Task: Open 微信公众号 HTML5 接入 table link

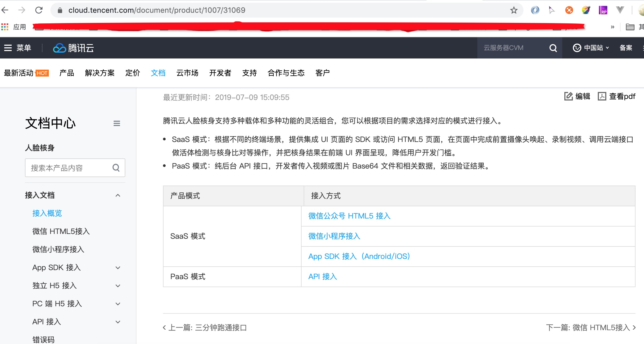Action: 349,216
